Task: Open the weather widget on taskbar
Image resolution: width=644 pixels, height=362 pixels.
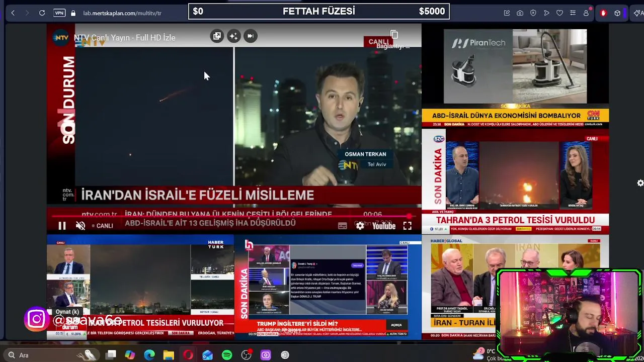Action: (486, 355)
